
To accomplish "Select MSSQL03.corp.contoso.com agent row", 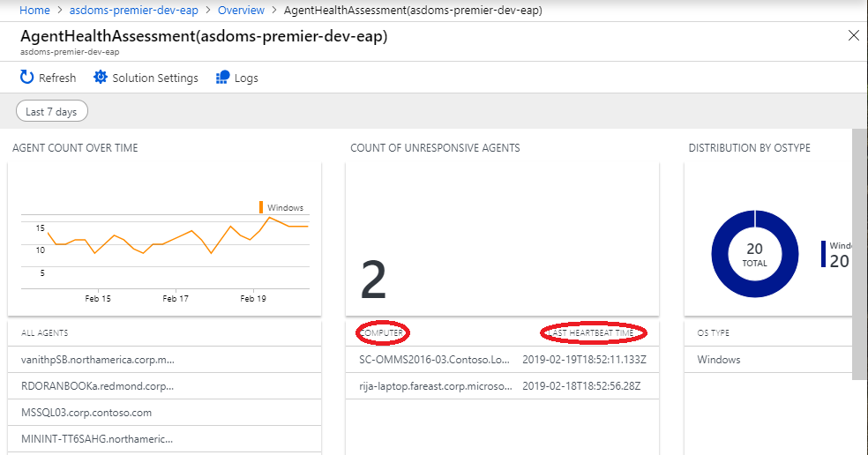I will (x=164, y=413).
